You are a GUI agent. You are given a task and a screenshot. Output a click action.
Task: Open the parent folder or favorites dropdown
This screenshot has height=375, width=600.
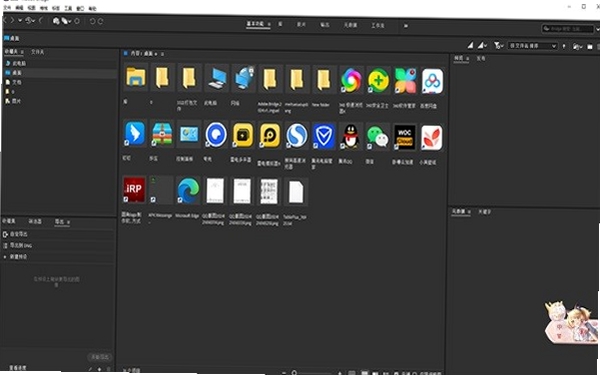pyautogui.click(x=20, y=20)
